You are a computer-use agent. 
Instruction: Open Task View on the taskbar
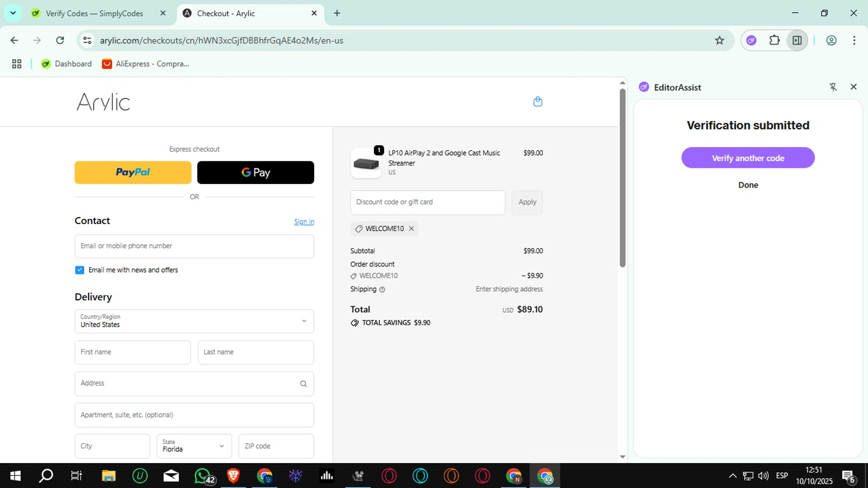[x=76, y=476]
